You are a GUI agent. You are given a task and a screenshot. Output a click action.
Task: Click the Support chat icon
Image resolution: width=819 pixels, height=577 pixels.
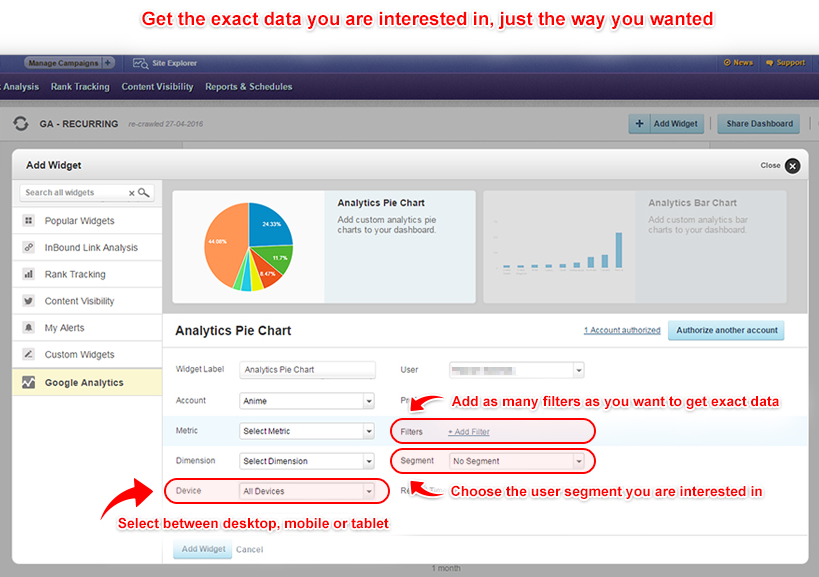(x=769, y=63)
